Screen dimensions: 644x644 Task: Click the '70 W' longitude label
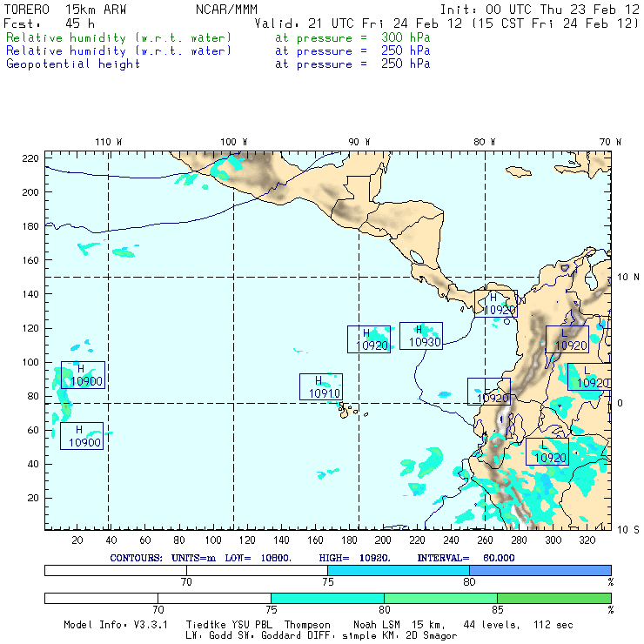click(x=610, y=142)
